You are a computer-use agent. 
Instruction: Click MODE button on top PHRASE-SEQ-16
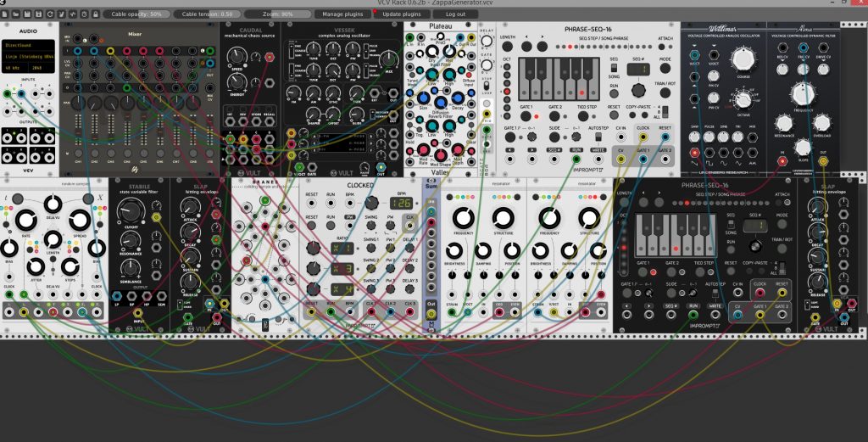coord(665,69)
